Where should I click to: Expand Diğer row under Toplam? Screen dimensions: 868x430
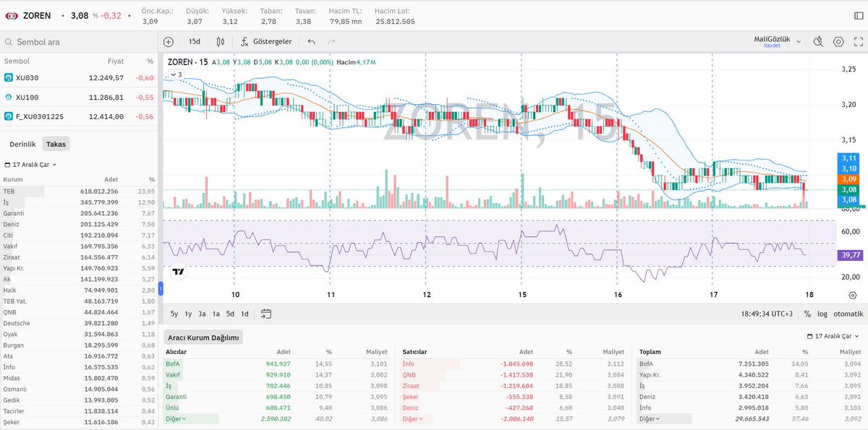point(648,419)
